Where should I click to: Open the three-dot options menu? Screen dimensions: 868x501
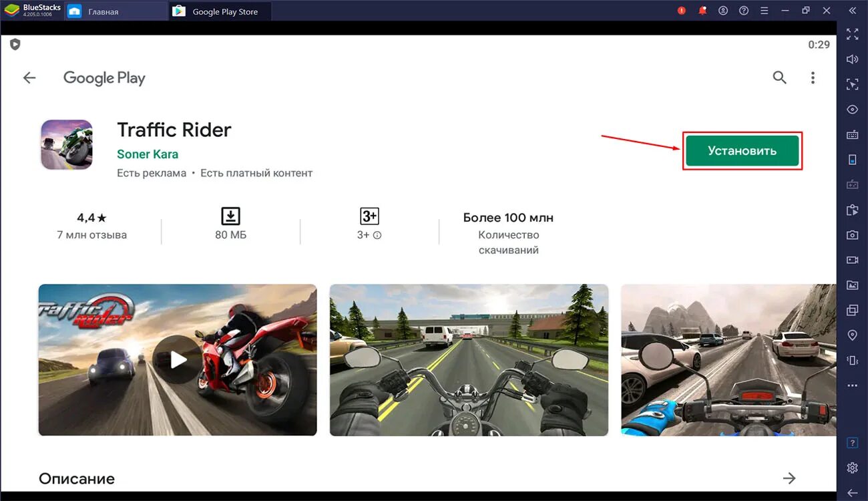pyautogui.click(x=813, y=77)
